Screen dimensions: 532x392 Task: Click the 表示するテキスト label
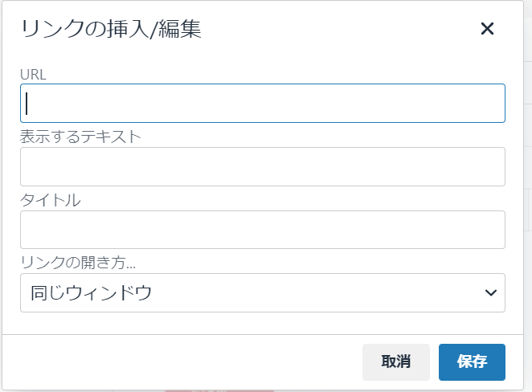pos(80,137)
